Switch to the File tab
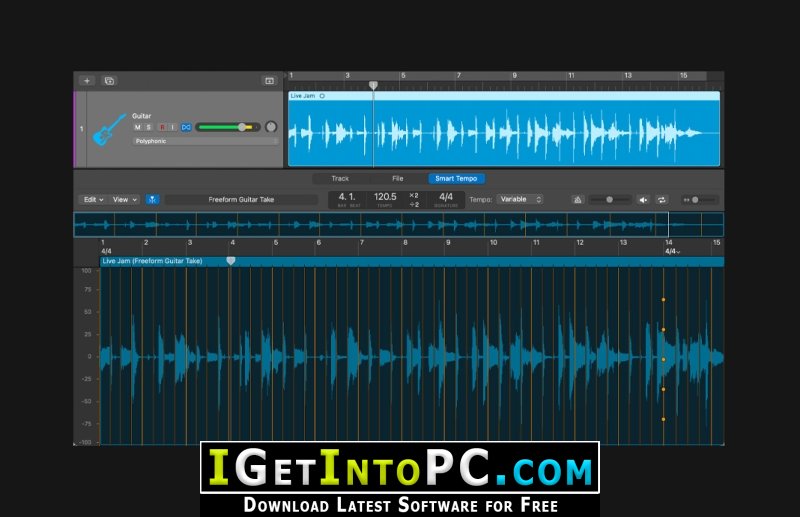 [397, 178]
